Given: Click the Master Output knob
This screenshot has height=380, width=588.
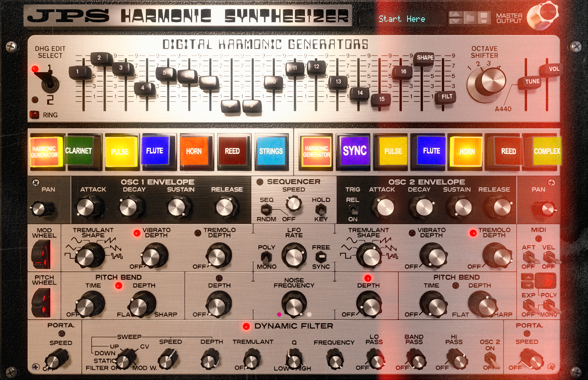Looking at the screenshot, I should pyautogui.click(x=542, y=15).
